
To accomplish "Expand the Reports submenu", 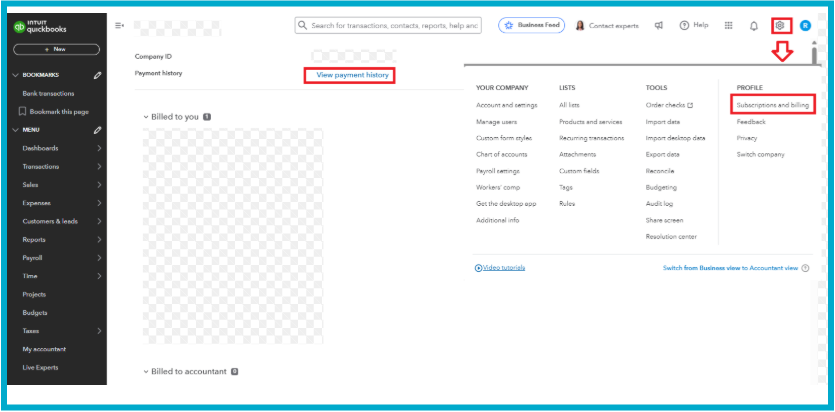I will (x=99, y=240).
